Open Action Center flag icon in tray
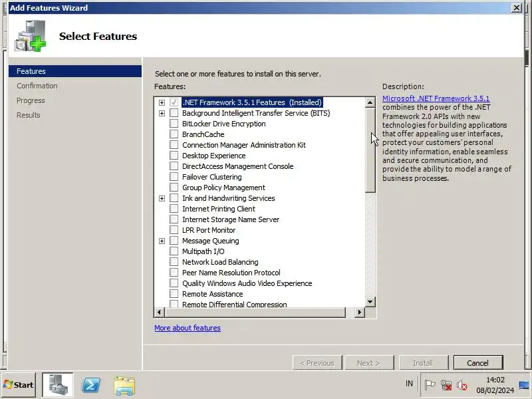 430,385
